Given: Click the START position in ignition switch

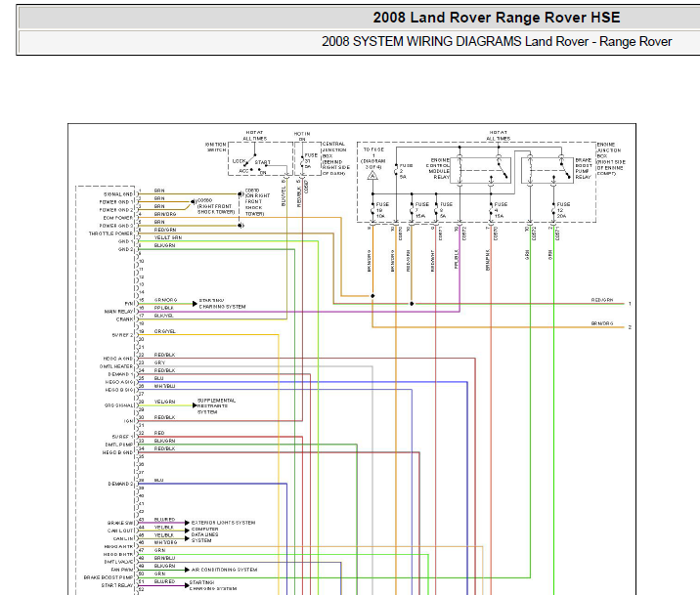Looking at the screenshot, I should click(x=262, y=162).
